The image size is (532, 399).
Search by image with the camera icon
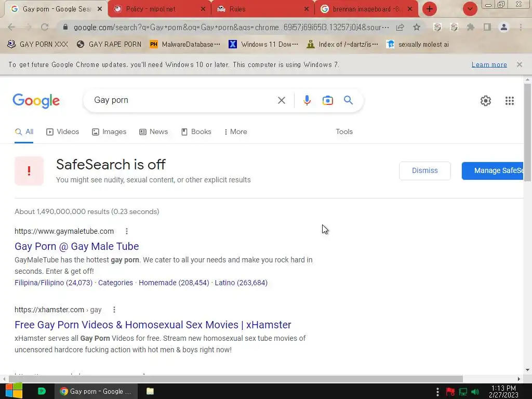[x=327, y=100]
